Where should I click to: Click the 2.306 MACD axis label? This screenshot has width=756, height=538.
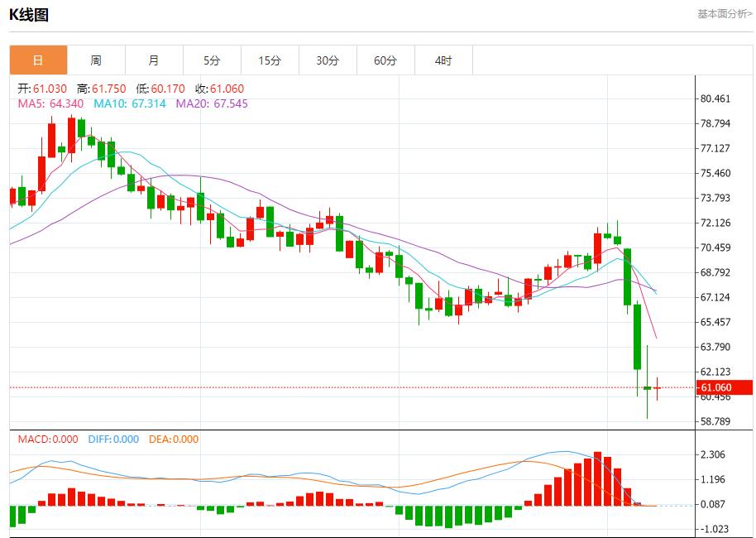(x=712, y=454)
